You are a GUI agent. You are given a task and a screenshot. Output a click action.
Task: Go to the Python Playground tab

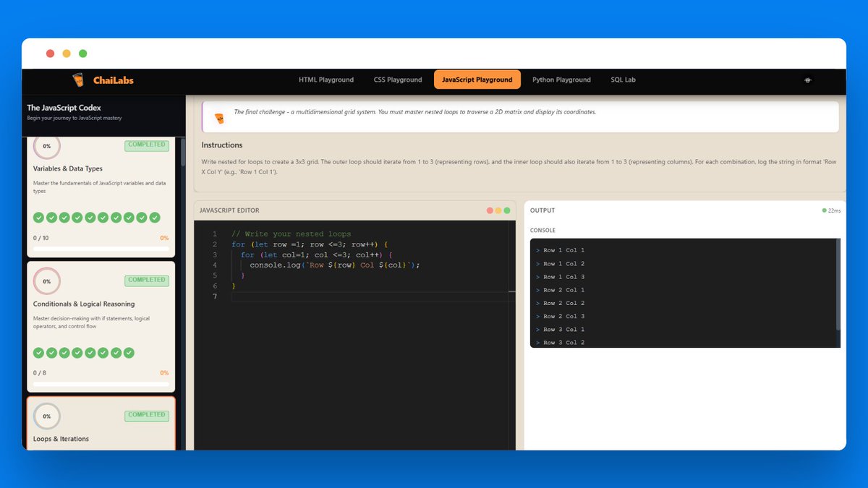coord(561,80)
